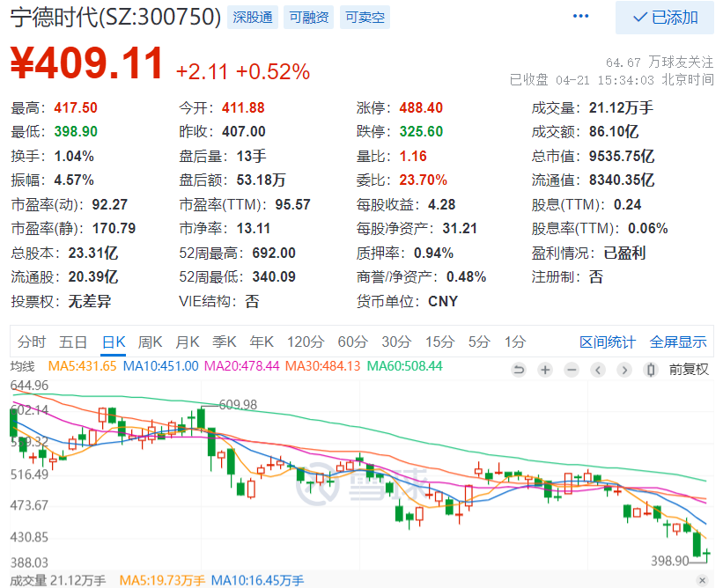
Task: Click the MA60:508.44 indicator label
Action: 404,366
